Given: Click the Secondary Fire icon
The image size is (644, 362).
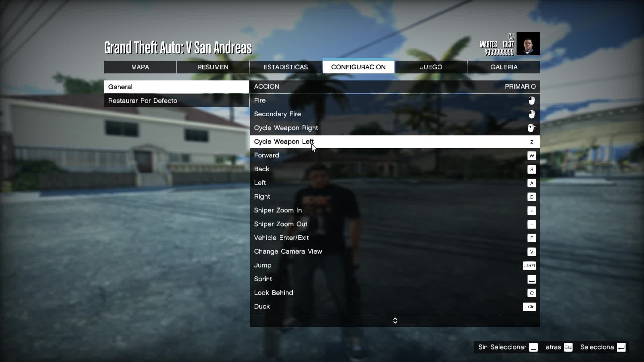Looking at the screenshot, I should [532, 114].
